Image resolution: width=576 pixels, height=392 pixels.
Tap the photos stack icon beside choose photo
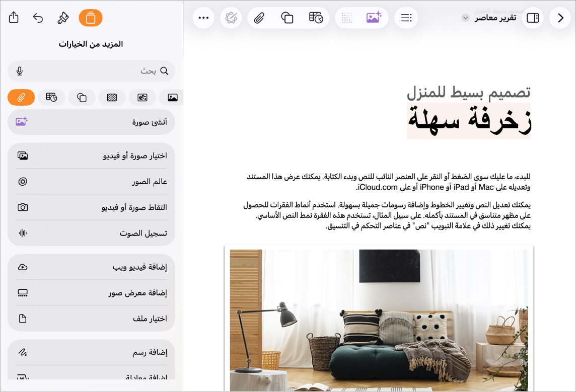23,155
